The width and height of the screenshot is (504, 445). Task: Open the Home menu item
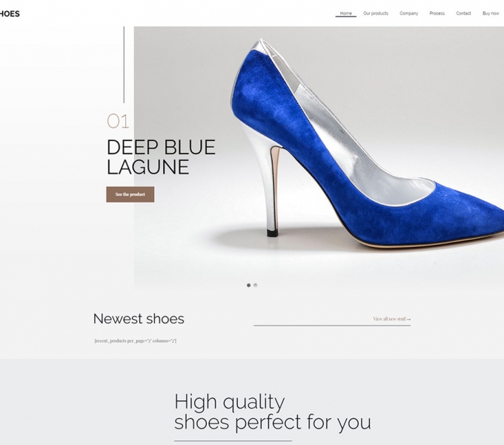346,13
